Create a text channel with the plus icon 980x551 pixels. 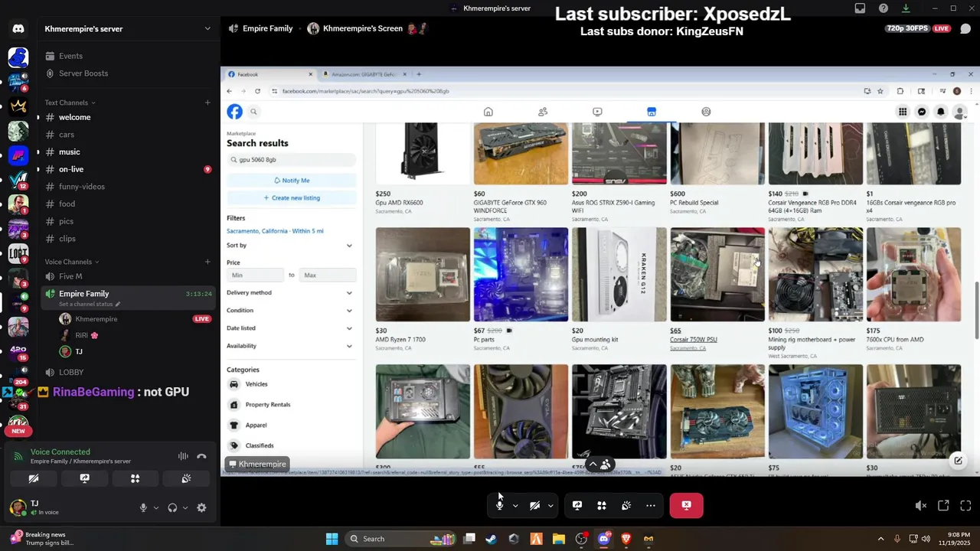tap(207, 103)
